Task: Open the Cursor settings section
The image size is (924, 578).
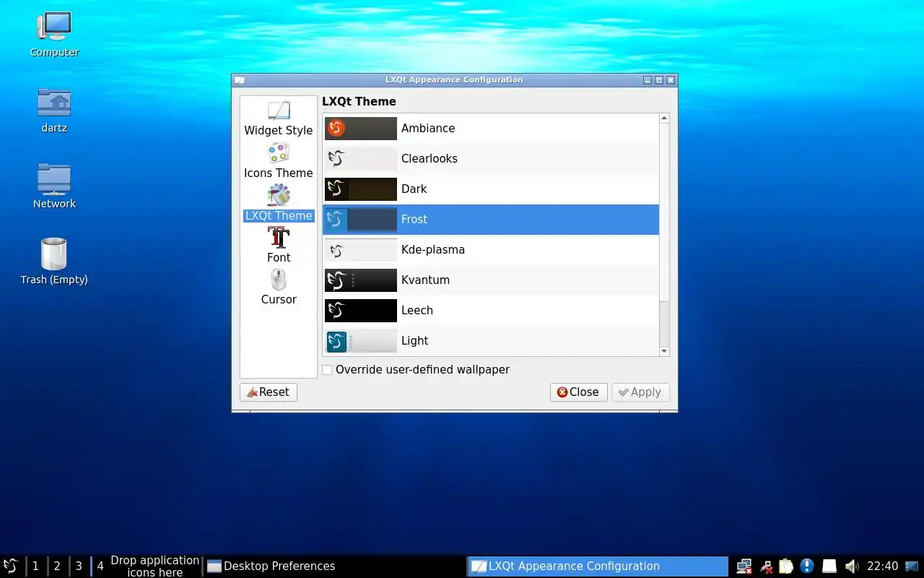Action: point(279,287)
